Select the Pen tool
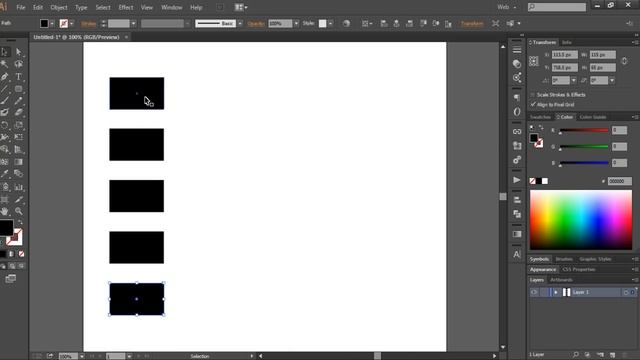 pos(4,76)
